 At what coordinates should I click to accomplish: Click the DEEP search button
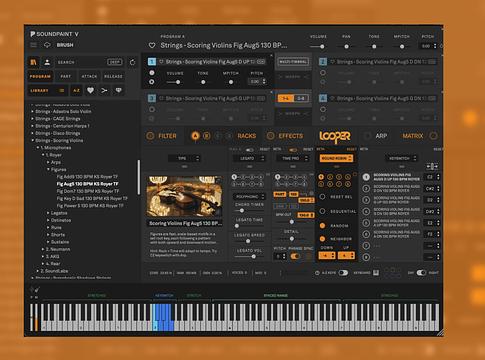tap(115, 62)
